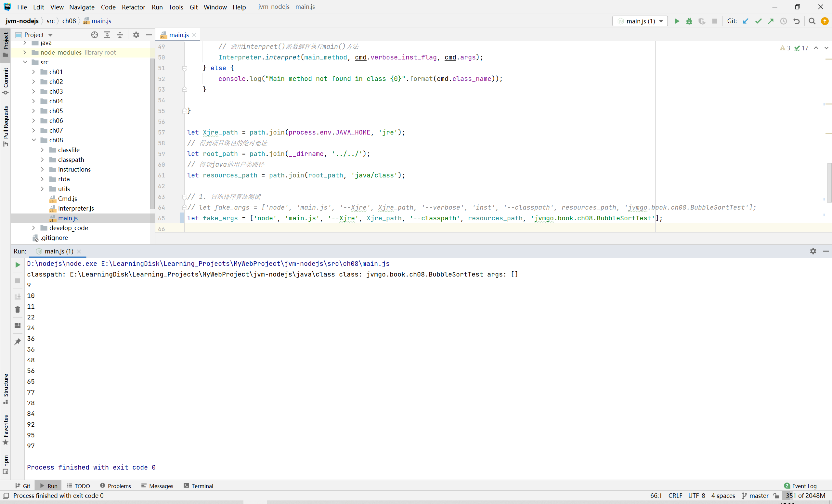Toggle pin tab icon in Run panel

pyautogui.click(x=18, y=342)
